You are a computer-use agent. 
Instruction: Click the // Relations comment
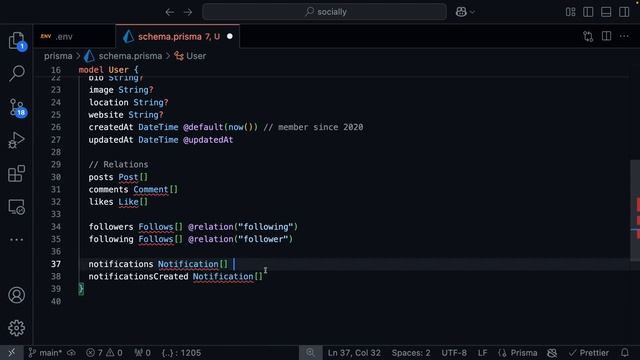coord(118,164)
